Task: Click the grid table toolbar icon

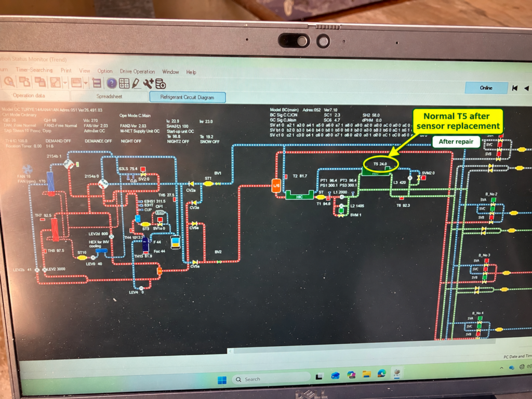Action: pyautogui.click(x=124, y=83)
